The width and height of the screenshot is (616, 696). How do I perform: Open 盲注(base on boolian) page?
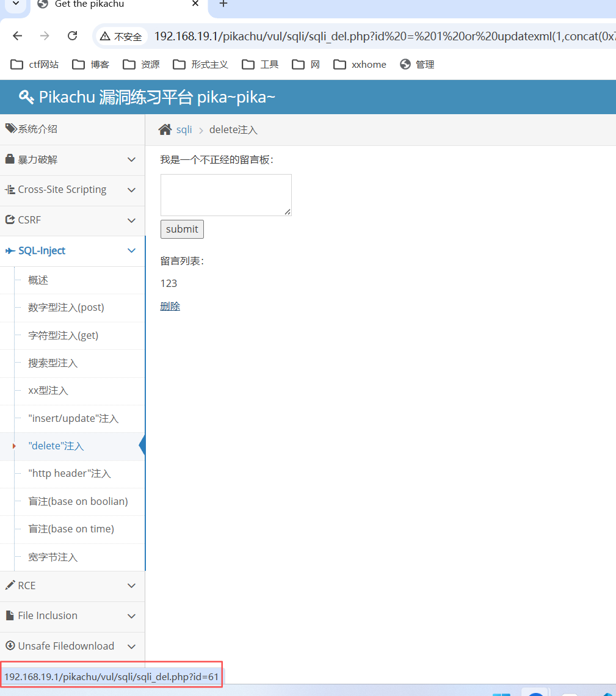(78, 502)
